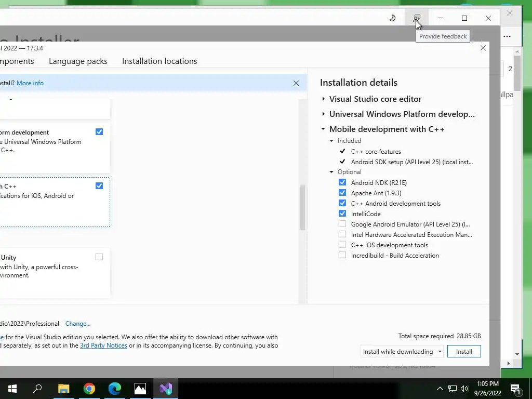The height and width of the screenshot is (399, 532).
Task: Close the Visual Studio 2022 modify dialog
Action: click(483, 48)
